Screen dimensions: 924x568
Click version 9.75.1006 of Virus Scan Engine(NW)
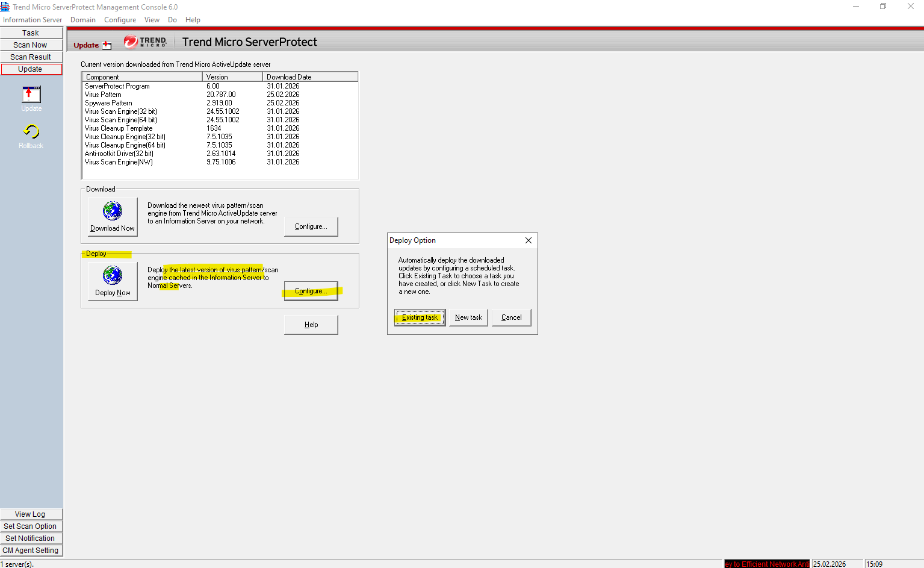click(221, 162)
